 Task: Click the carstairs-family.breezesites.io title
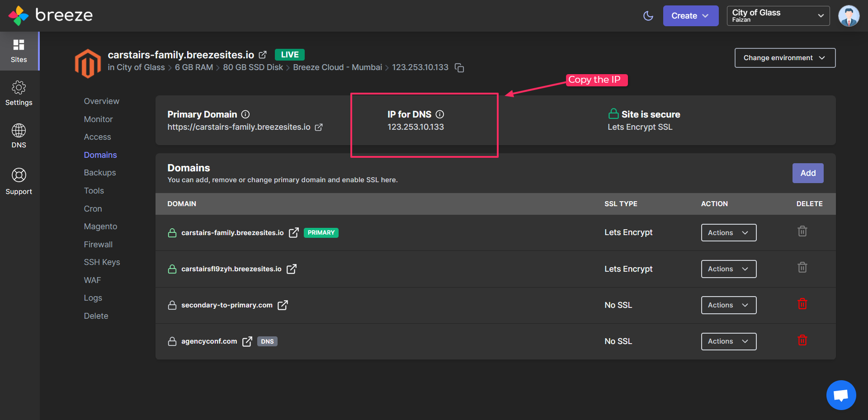click(181, 55)
